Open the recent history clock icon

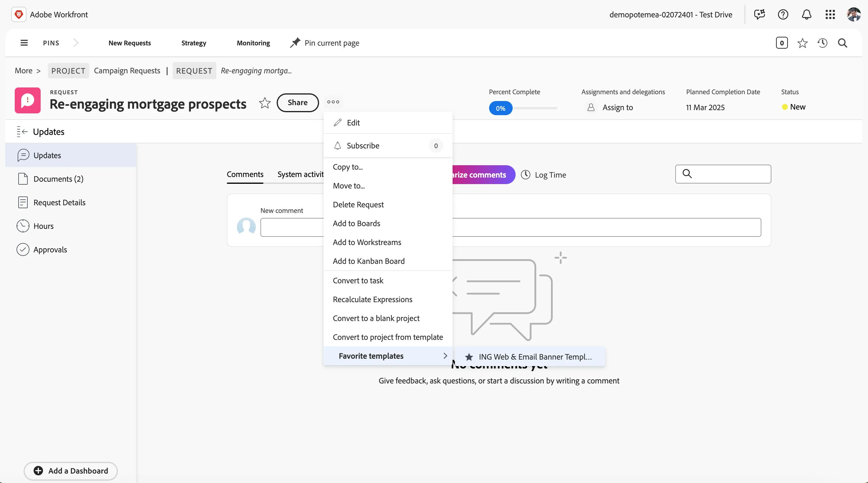[x=823, y=43]
